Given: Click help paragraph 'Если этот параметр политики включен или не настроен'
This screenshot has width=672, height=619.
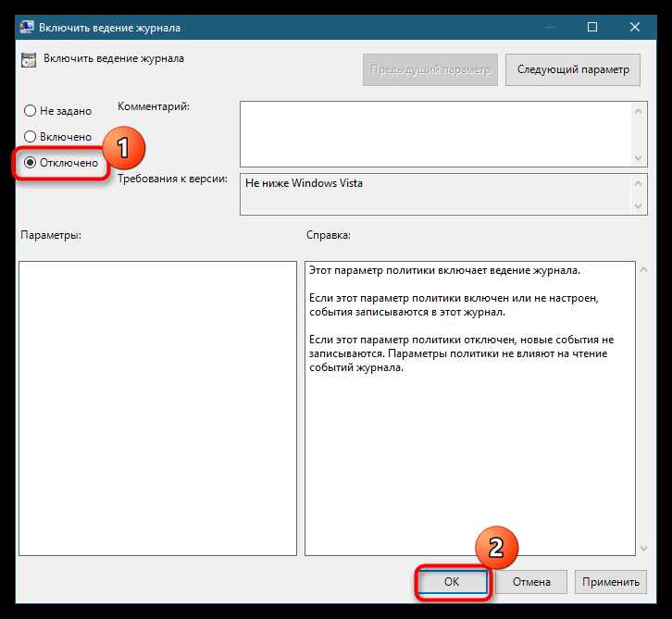Looking at the screenshot, I should (x=454, y=305).
